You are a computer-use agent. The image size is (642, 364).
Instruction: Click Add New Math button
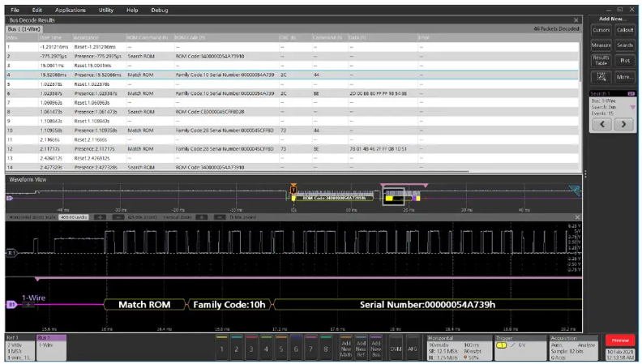pos(346,348)
